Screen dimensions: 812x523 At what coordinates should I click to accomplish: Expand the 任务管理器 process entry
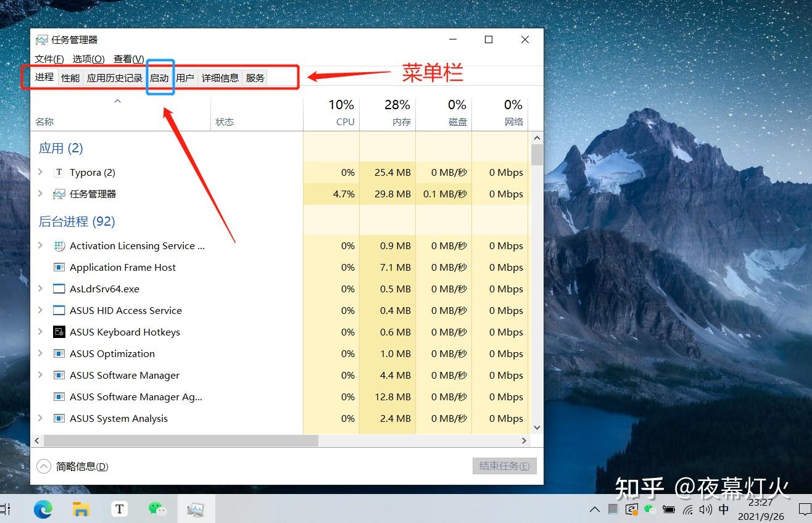click(41, 194)
